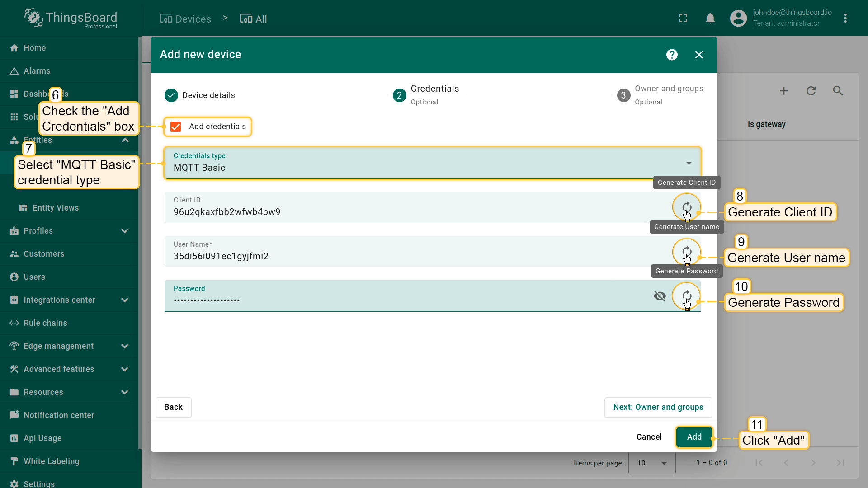Open the help icon in dialog header

click(x=672, y=55)
